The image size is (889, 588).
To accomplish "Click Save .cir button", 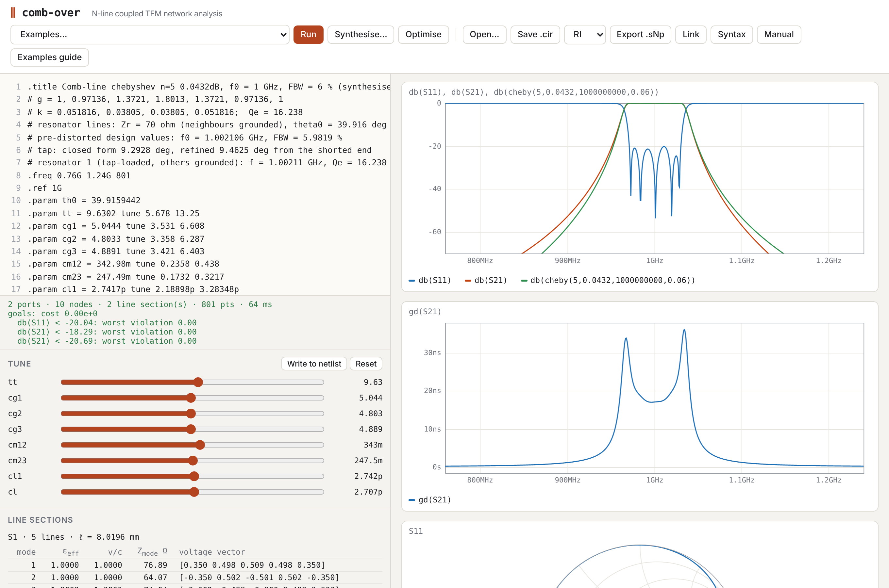I will point(535,35).
